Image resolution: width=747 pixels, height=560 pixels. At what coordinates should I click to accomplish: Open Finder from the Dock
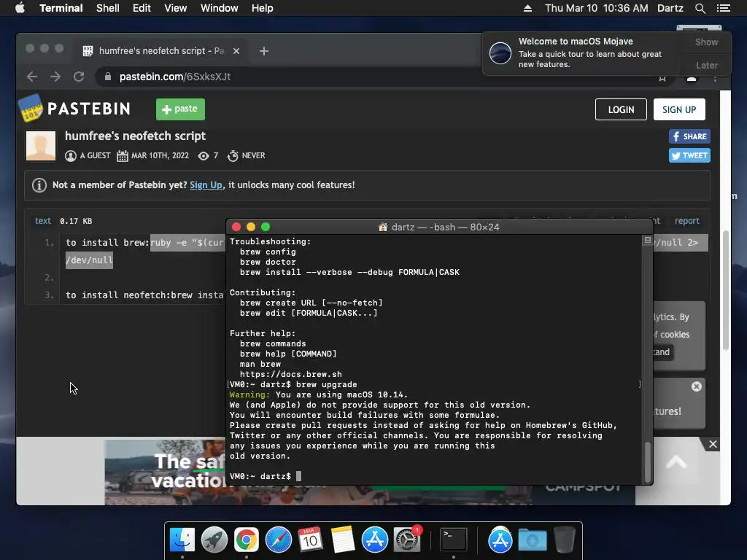(x=182, y=540)
